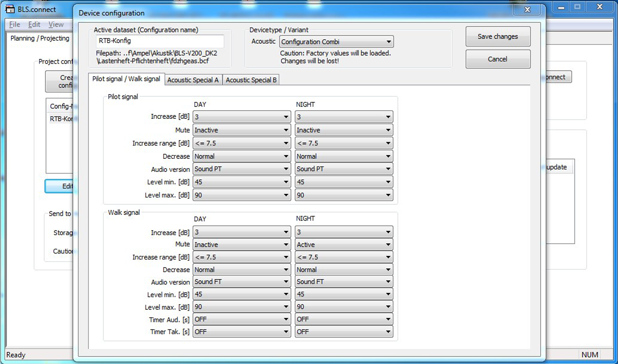The width and height of the screenshot is (618, 364).
Task: Open the Acoustic devicetype variant dropdown
Action: 336,42
